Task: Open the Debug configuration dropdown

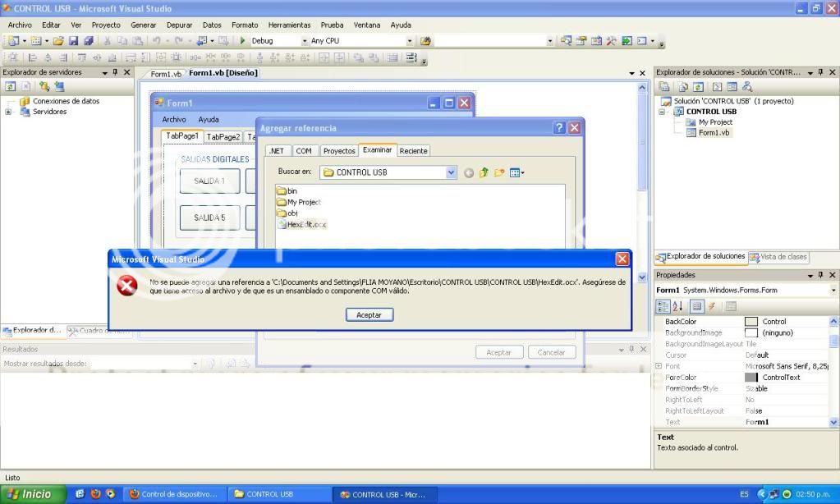Action: pyautogui.click(x=305, y=41)
